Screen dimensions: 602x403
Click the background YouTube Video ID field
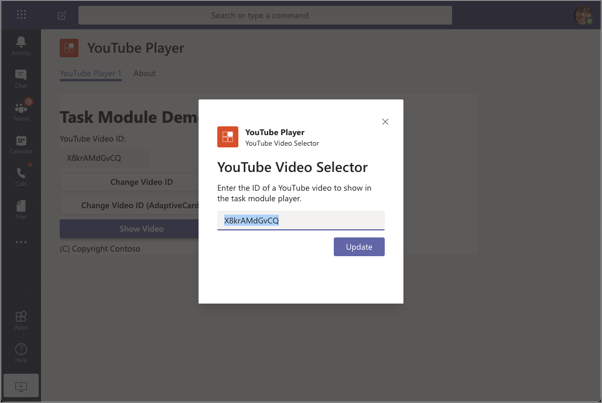pos(104,158)
